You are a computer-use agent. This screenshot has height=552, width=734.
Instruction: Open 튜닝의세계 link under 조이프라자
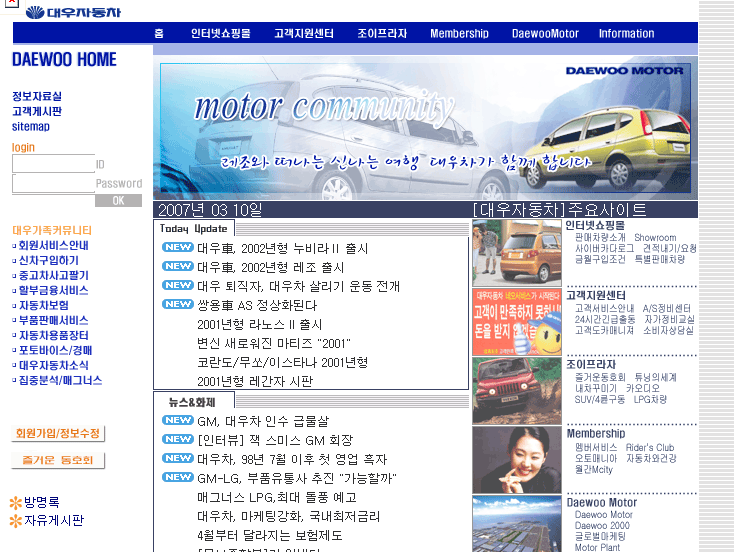point(655,377)
